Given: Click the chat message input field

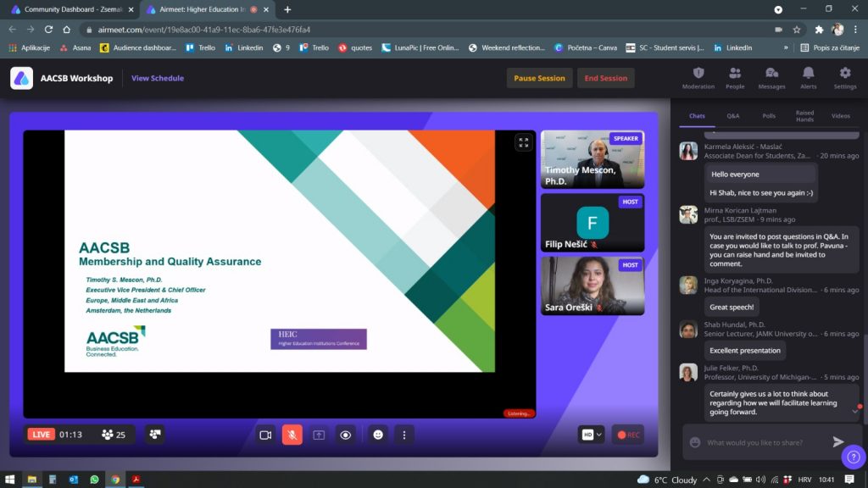Looking at the screenshot, I should [x=765, y=442].
